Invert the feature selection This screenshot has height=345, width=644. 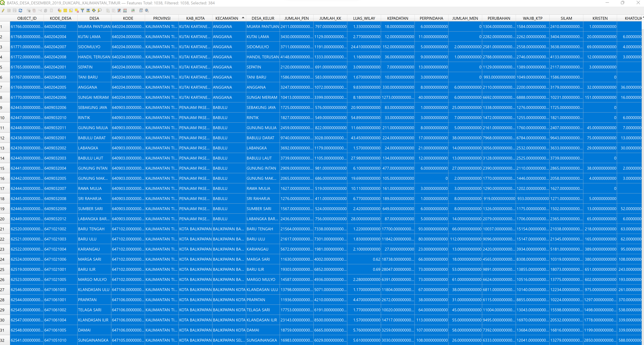(x=71, y=10)
